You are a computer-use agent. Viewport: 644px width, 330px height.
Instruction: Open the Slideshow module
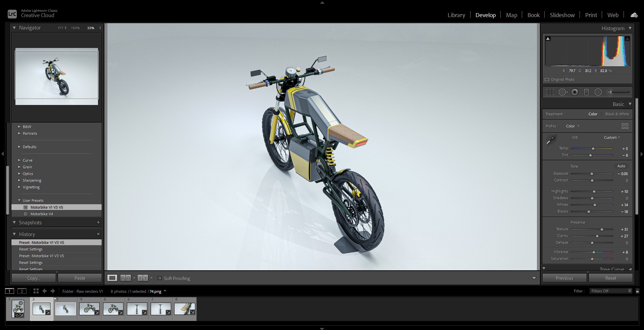tap(562, 15)
